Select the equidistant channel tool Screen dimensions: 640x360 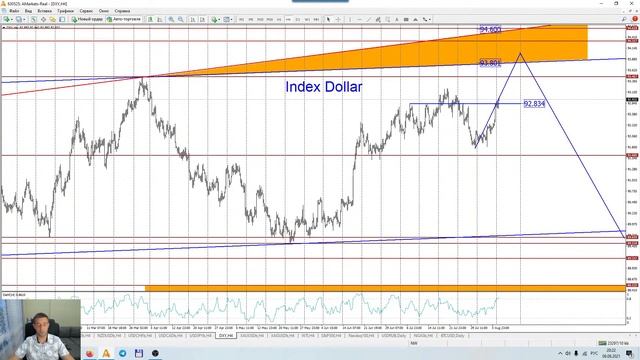coord(378,19)
